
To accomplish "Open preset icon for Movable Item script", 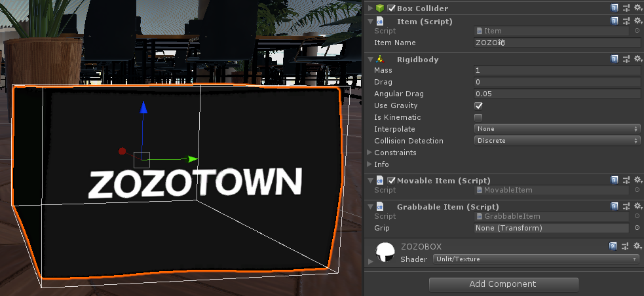I will pyautogui.click(x=626, y=180).
